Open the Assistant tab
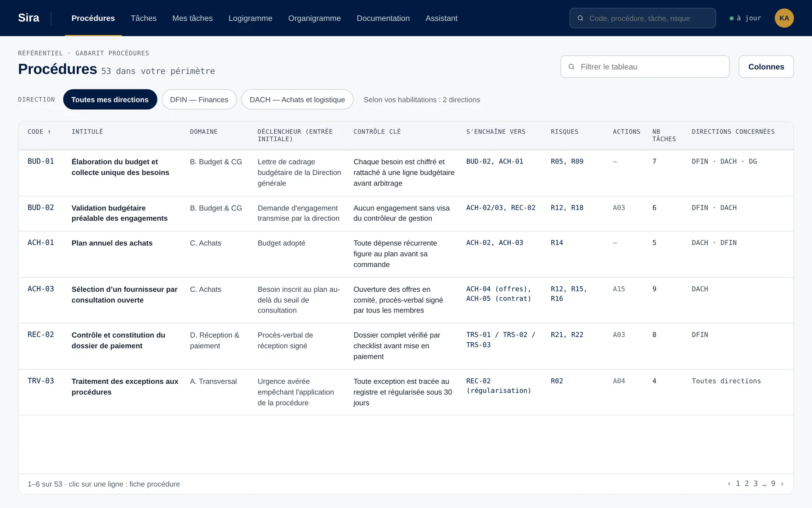 point(441,18)
